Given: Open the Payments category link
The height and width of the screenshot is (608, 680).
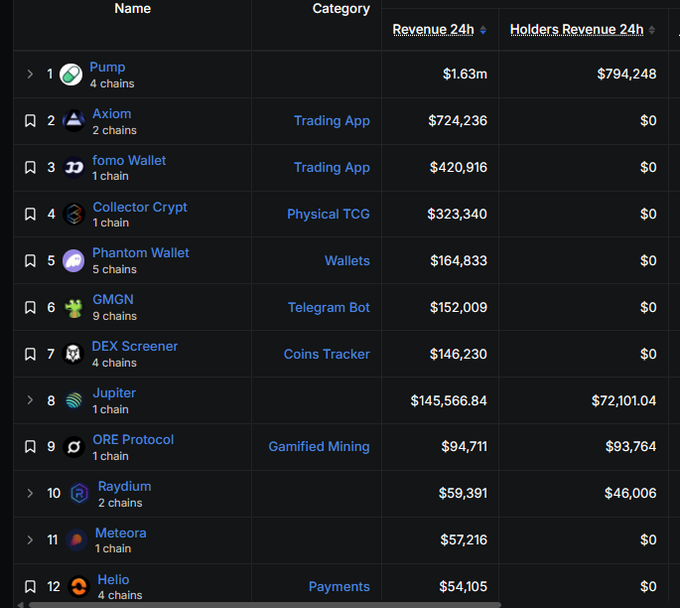Looking at the screenshot, I should (x=339, y=587).
